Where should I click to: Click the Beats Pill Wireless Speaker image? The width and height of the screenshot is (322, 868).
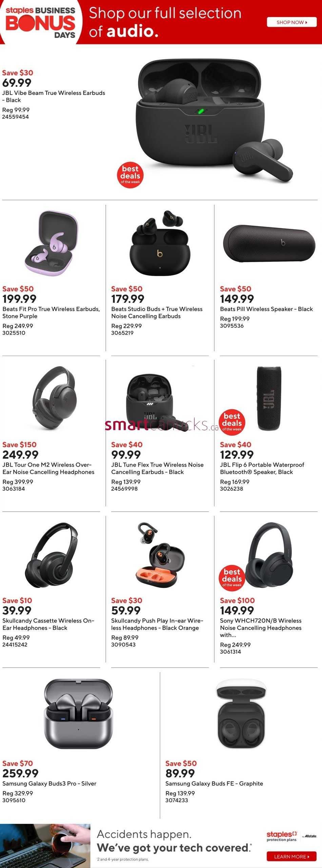269,243
